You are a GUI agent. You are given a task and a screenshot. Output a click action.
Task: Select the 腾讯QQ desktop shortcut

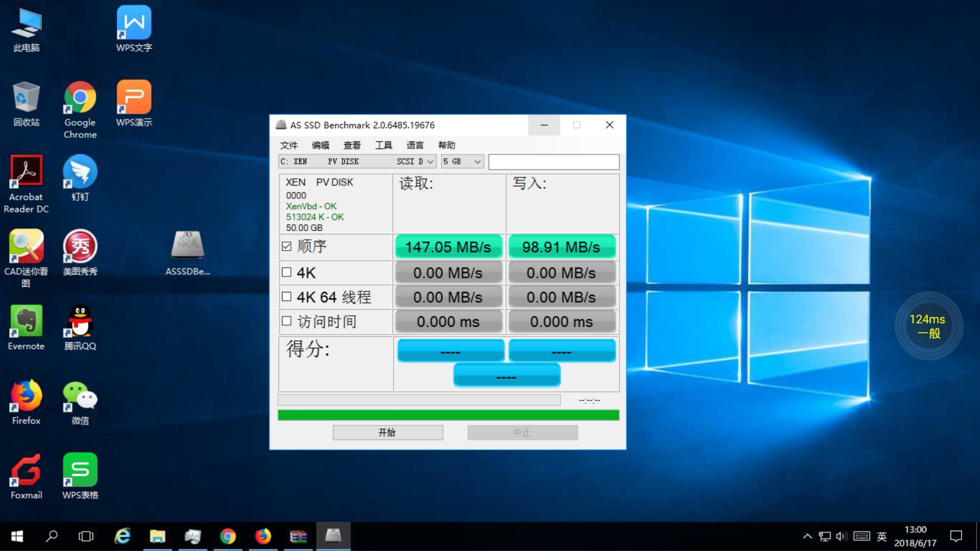click(80, 328)
